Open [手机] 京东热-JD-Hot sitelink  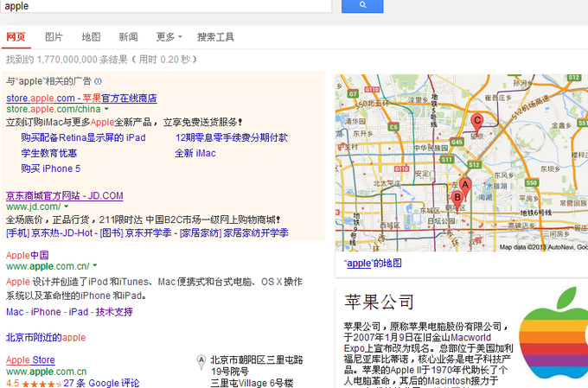tap(49, 232)
